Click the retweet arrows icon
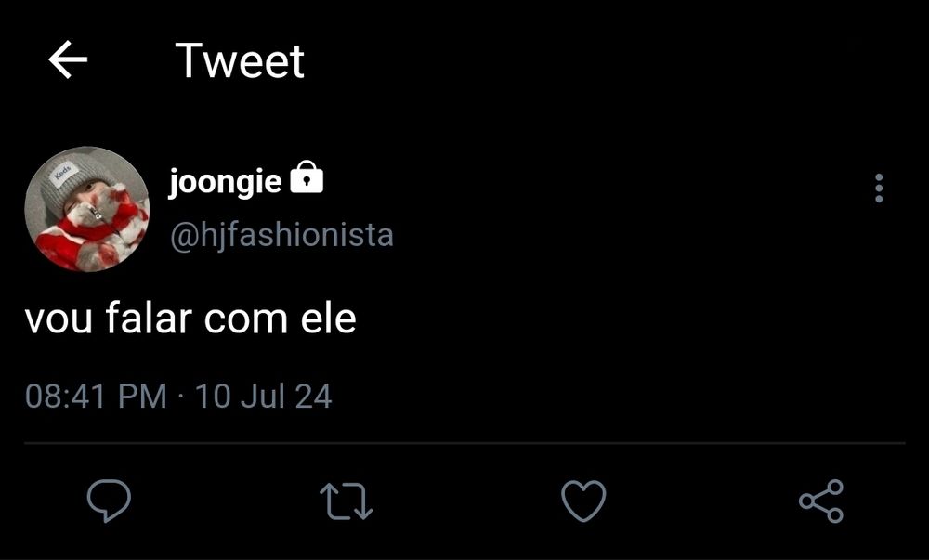The width and height of the screenshot is (929, 560). tap(347, 501)
